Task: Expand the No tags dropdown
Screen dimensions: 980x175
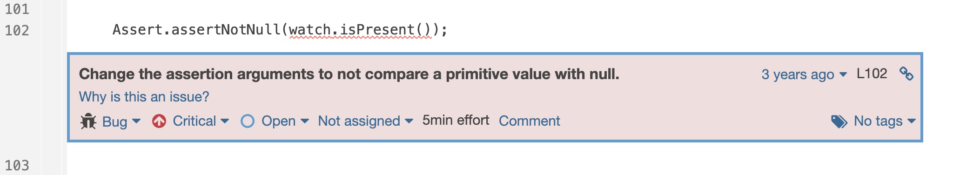Action: coord(885,121)
